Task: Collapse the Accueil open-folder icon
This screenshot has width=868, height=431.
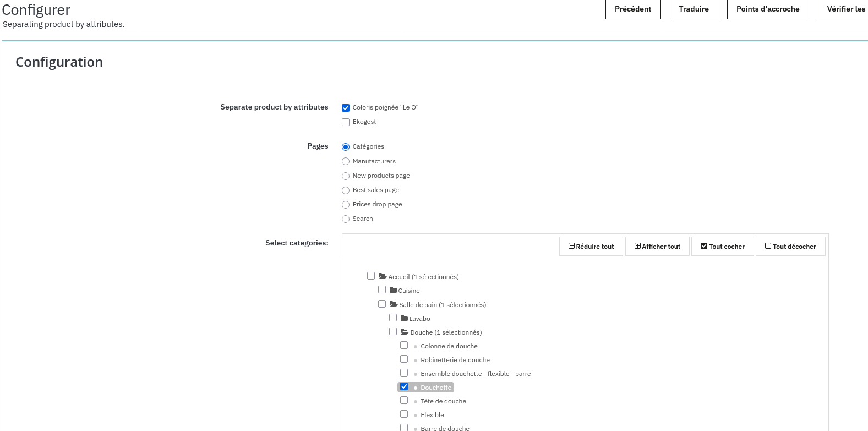Action: pyautogui.click(x=383, y=276)
